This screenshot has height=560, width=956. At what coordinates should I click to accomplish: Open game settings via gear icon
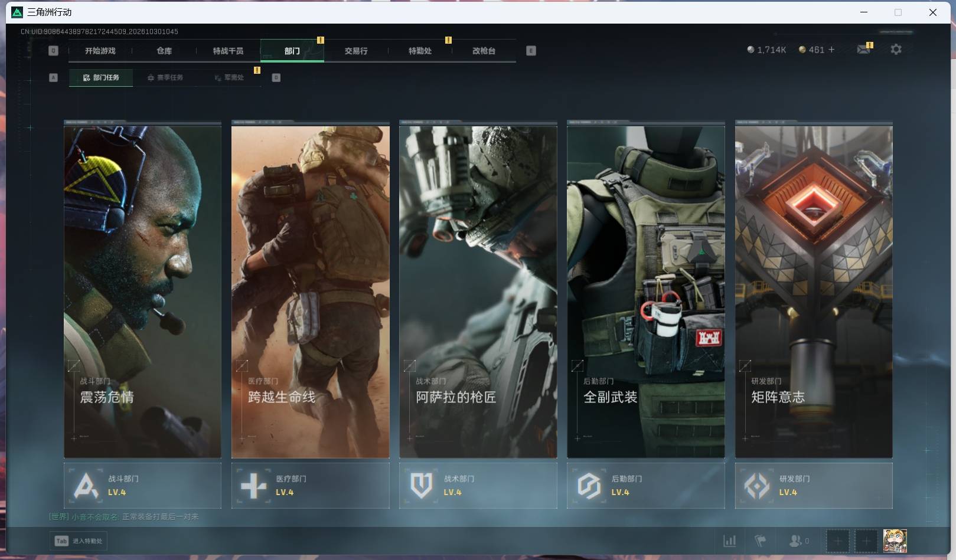tap(896, 50)
